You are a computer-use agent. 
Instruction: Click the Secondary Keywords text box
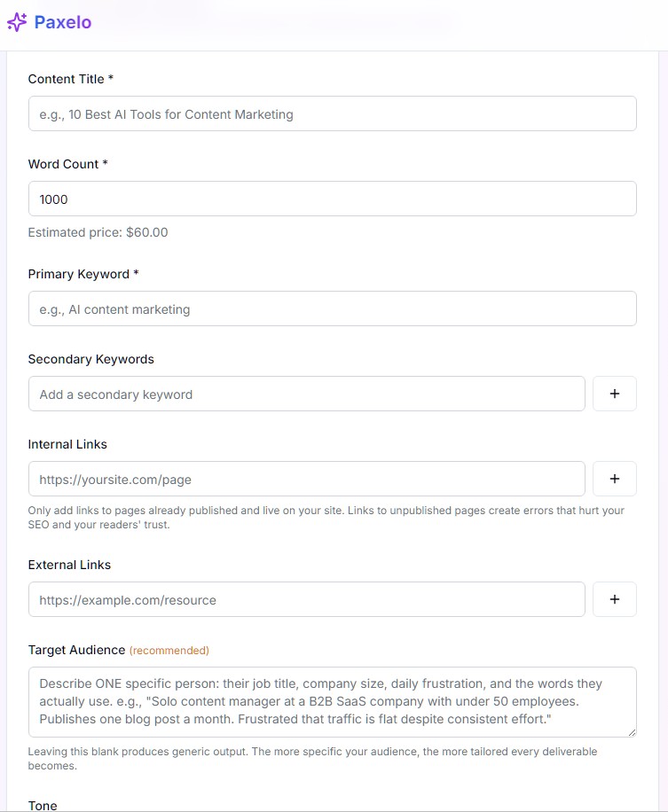[306, 393]
